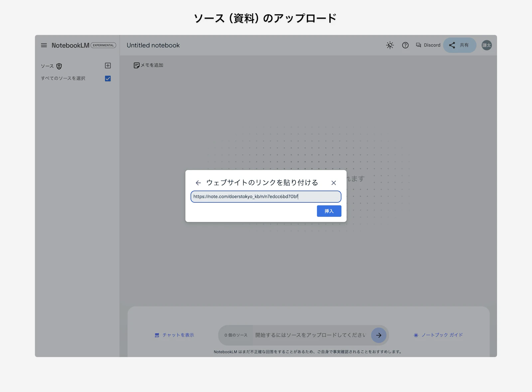
Task: Go back with the dialog's left arrow
Action: coord(198,183)
